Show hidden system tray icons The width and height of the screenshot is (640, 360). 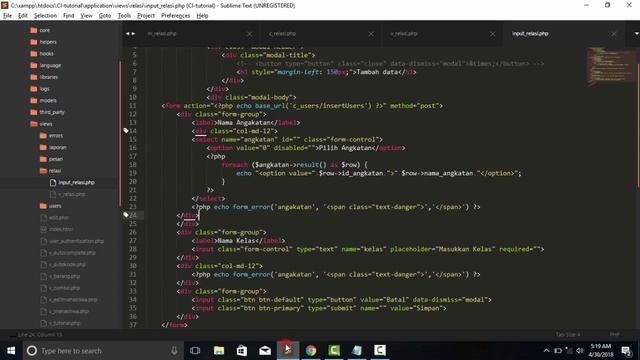click(x=546, y=351)
